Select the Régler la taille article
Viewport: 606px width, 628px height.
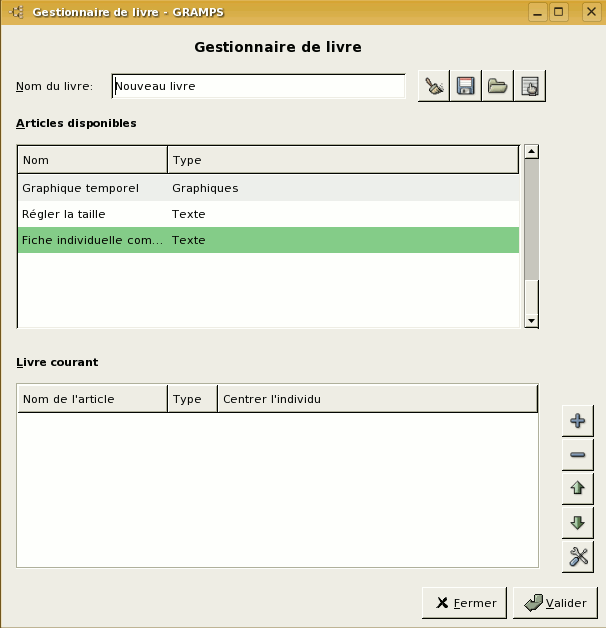64,214
